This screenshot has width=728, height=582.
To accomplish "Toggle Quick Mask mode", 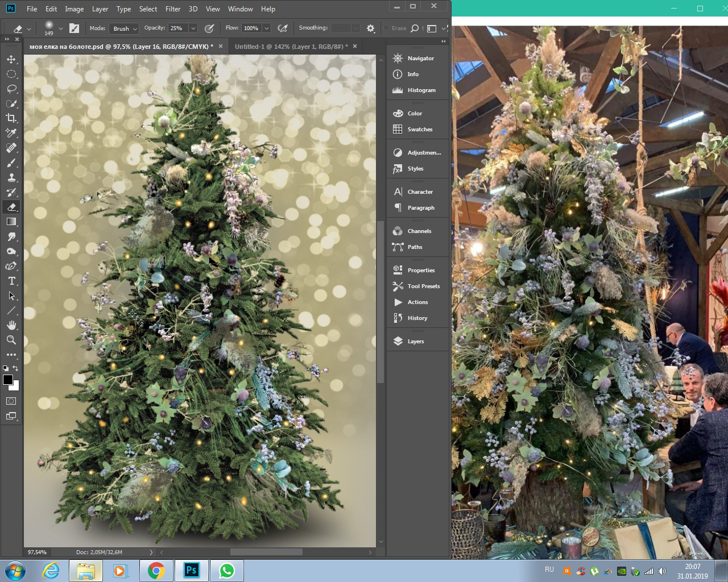I will [11, 401].
